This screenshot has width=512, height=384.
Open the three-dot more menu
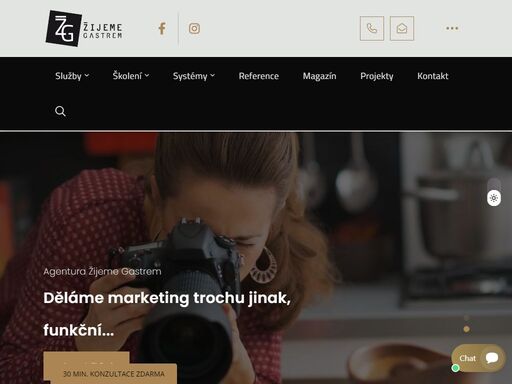click(452, 28)
